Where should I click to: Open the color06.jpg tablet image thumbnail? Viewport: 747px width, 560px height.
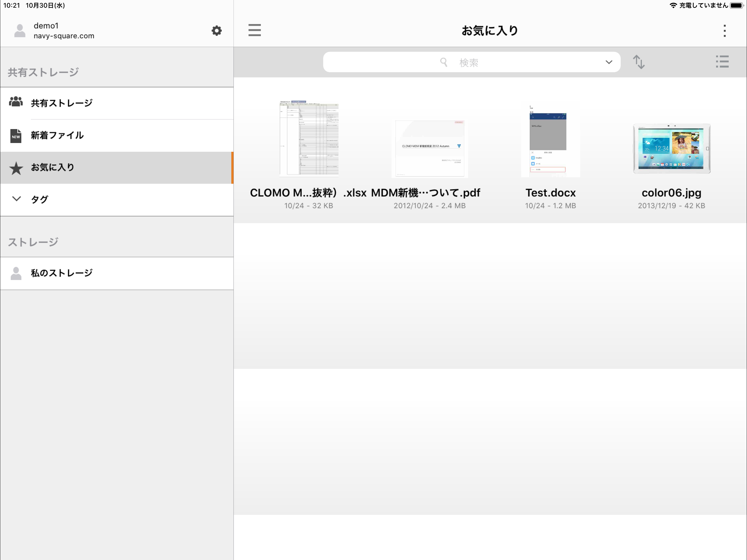[671, 148]
